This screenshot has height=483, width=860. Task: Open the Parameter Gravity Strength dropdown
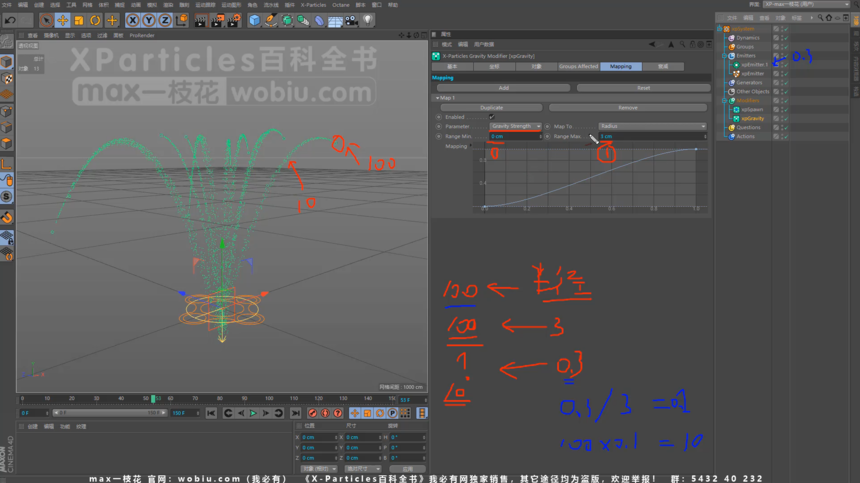[x=516, y=126]
